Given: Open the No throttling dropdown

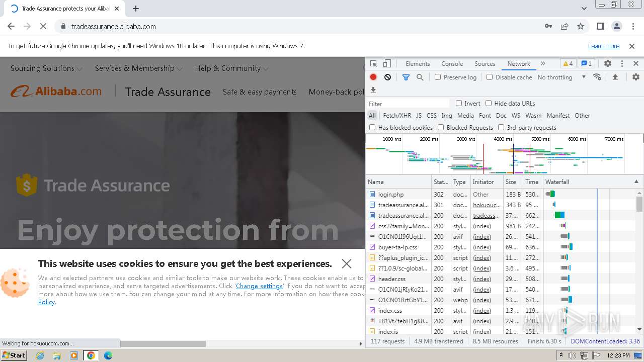Looking at the screenshot, I should tap(561, 77).
